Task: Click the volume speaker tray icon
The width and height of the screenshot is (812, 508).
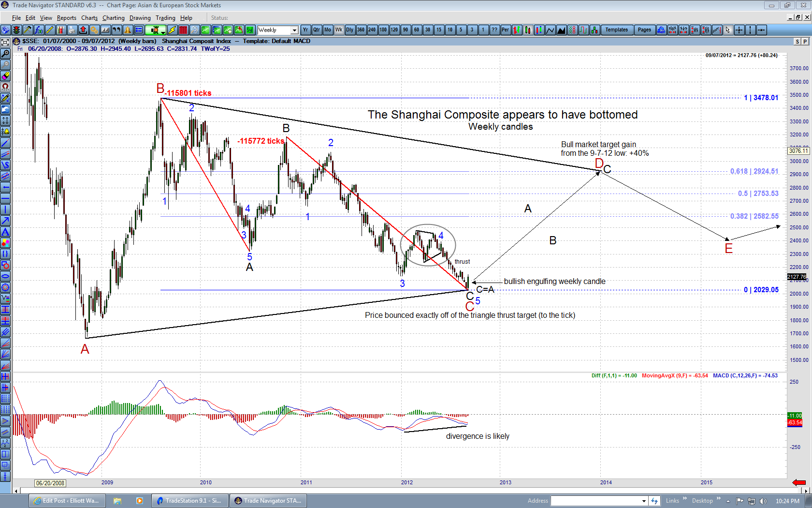Action: [x=763, y=501]
